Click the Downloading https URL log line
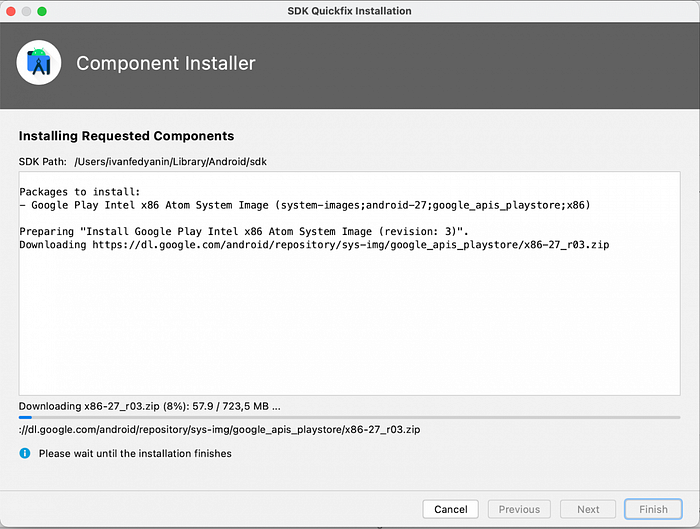This screenshot has height=529, width=700. pos(314,245)
